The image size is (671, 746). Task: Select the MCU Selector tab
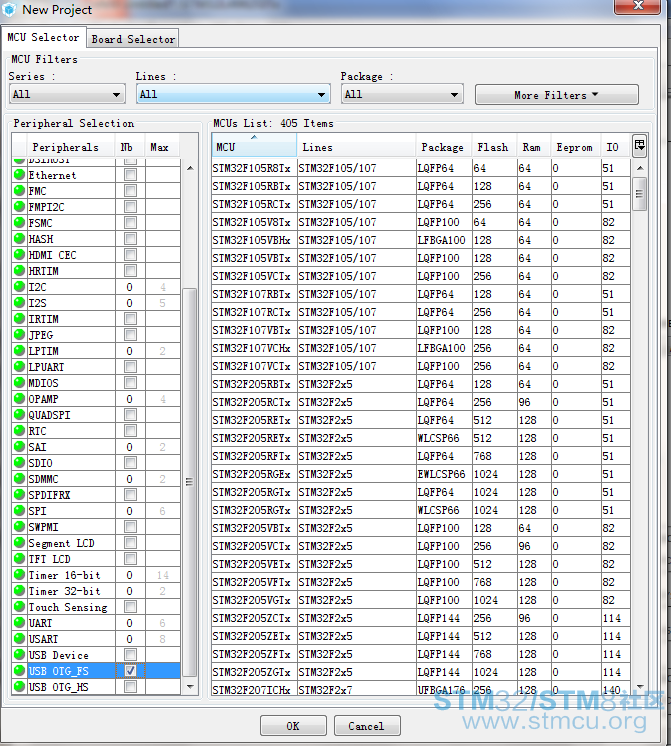point(43,37)
